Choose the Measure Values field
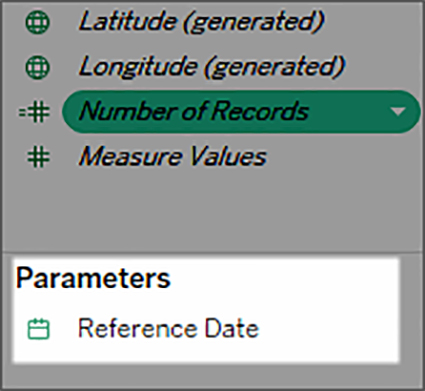The width and height of the screenshot is (425, 391). click(x=172, y=157)
